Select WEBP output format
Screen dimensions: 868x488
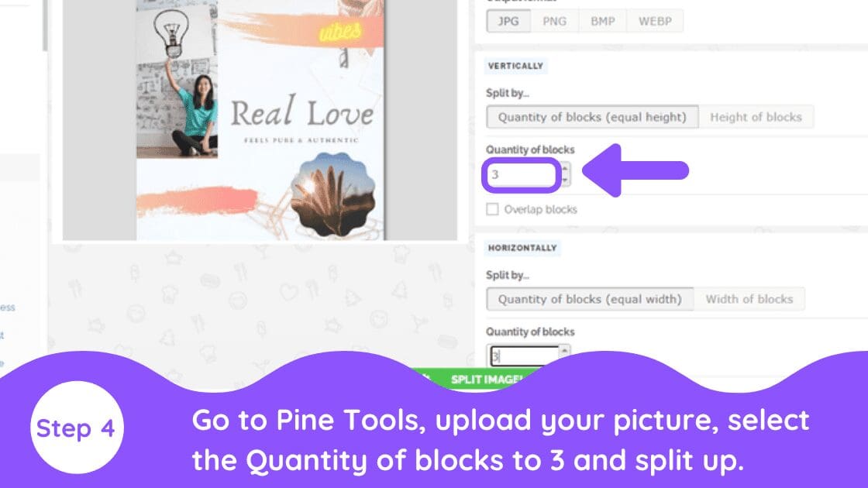(x=655, y=21)
